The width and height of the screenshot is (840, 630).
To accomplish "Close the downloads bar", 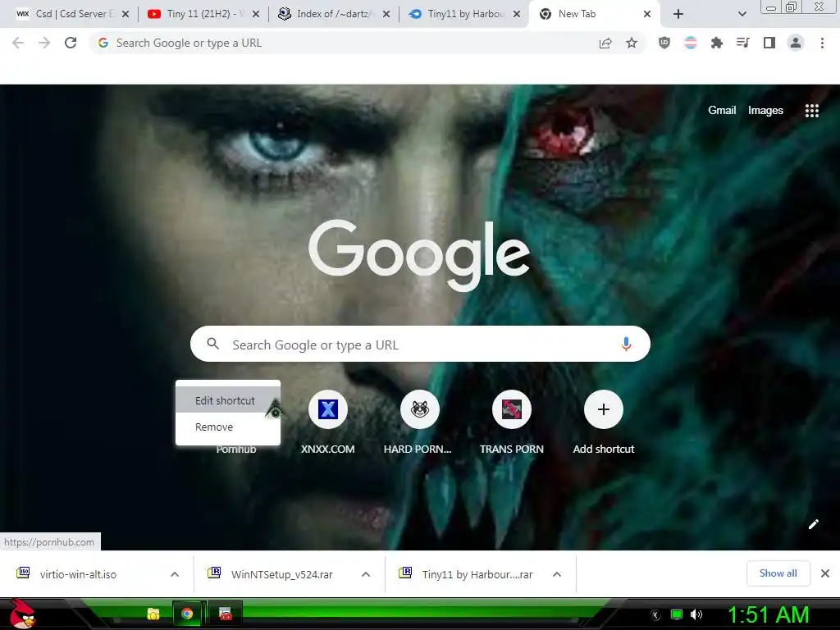I will point(825,573).
